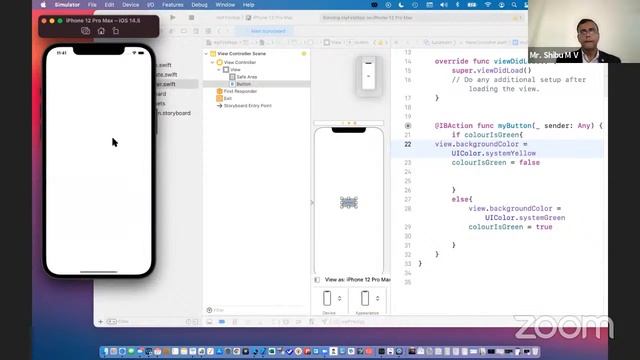Click the First Responder orange icon
640x360 pixels.
tap(219, 91)
